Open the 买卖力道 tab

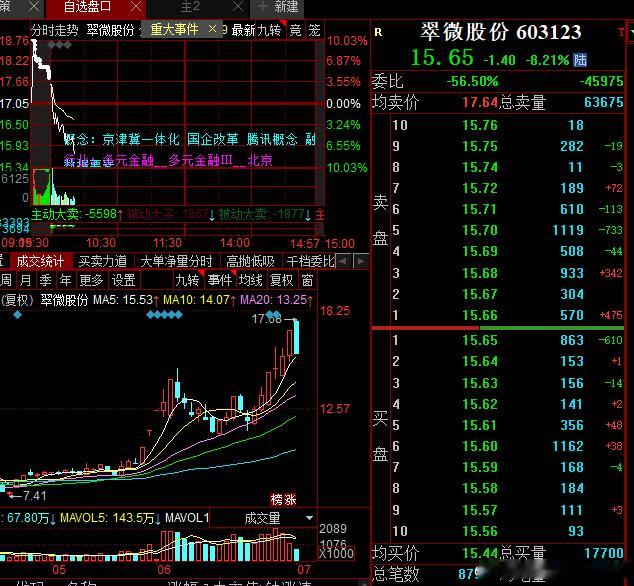[x=103, y=261]
